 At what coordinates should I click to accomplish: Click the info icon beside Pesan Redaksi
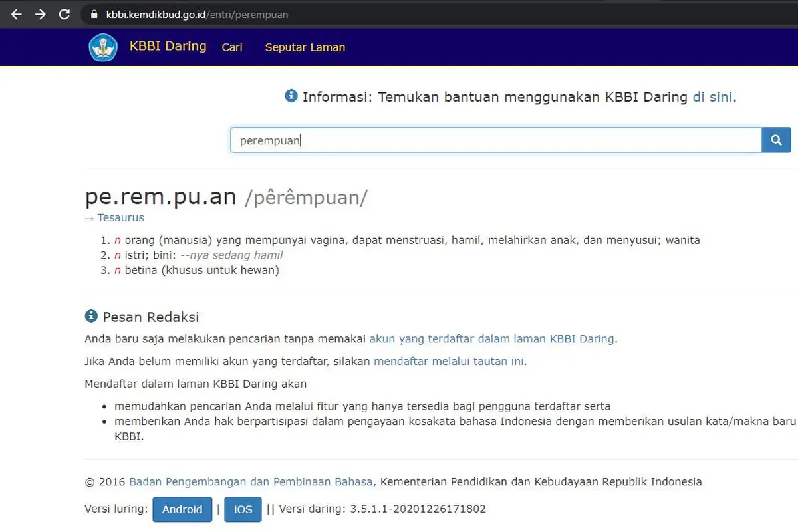point(91,316)
